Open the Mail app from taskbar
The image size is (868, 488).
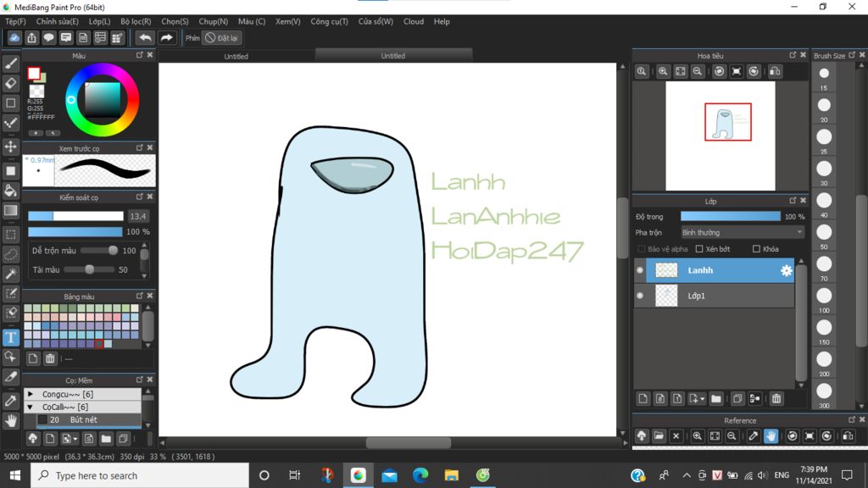[x=389, y=475]
